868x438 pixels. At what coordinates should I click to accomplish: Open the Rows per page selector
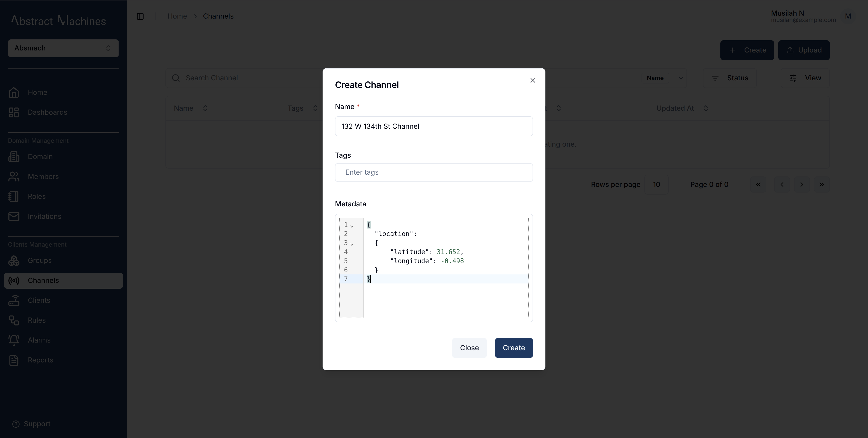pos(656,185)
